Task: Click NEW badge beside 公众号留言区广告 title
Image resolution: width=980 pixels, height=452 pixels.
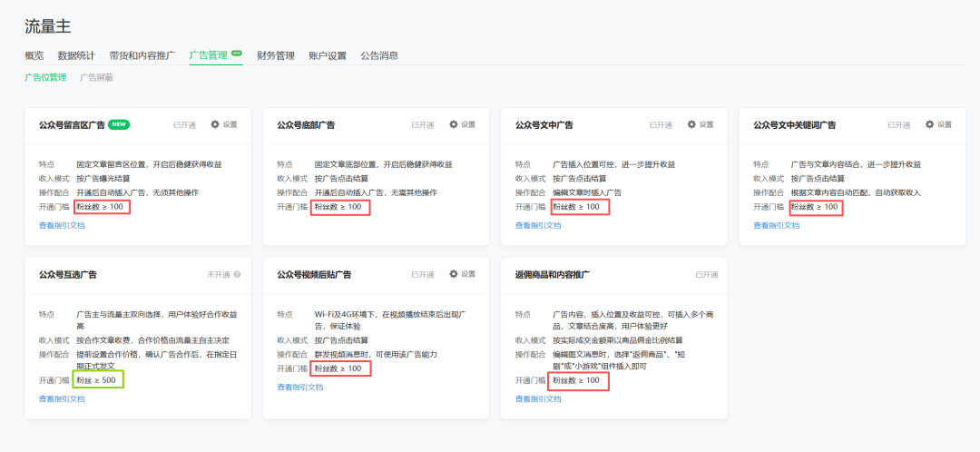Action: 120,124
